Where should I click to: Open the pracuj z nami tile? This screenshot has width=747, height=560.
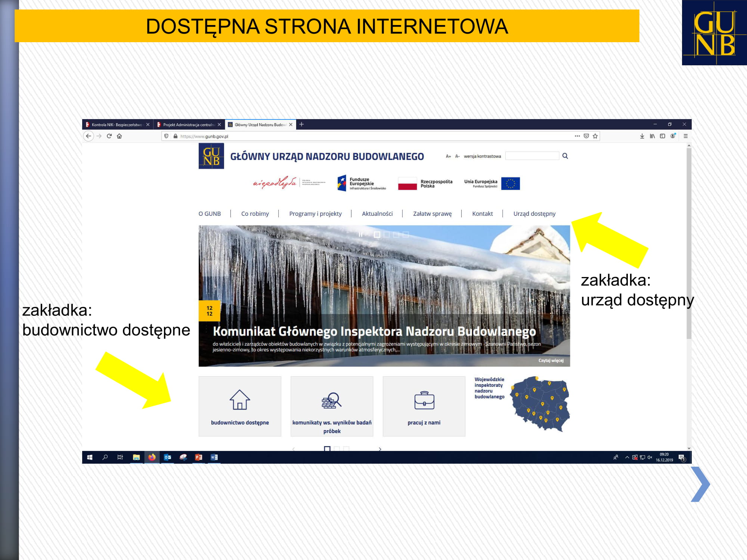point(424,406)
